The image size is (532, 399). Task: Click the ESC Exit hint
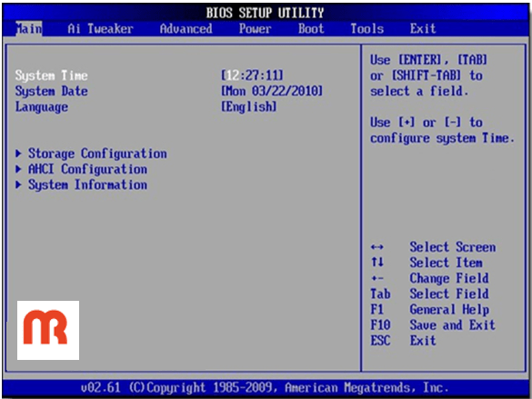coord(403,340)
